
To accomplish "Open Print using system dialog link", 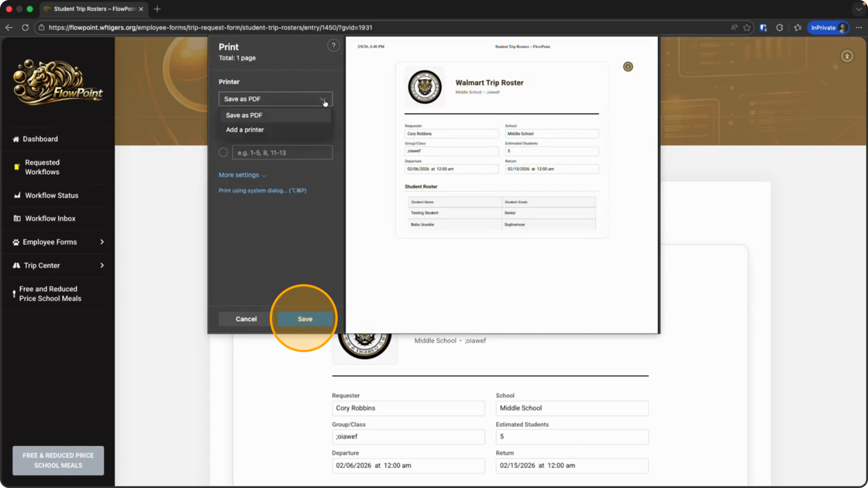I will (262, 191).
